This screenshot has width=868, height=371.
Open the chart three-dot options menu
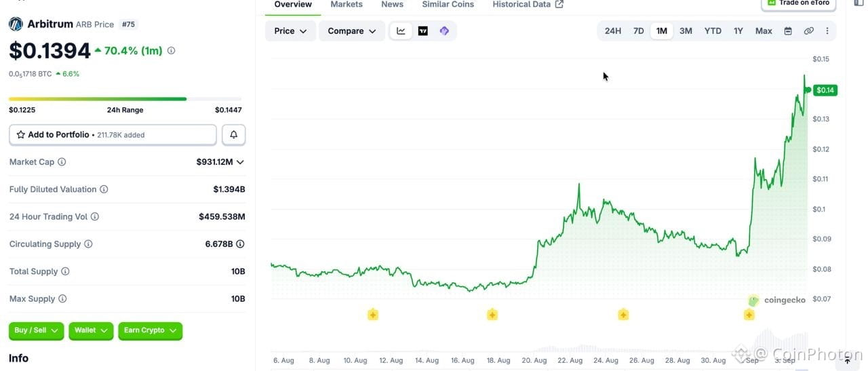(x=827, y=31)
